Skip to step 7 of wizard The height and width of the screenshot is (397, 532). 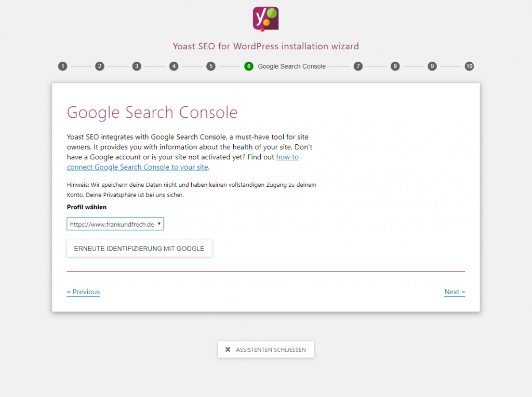(358, 66)
